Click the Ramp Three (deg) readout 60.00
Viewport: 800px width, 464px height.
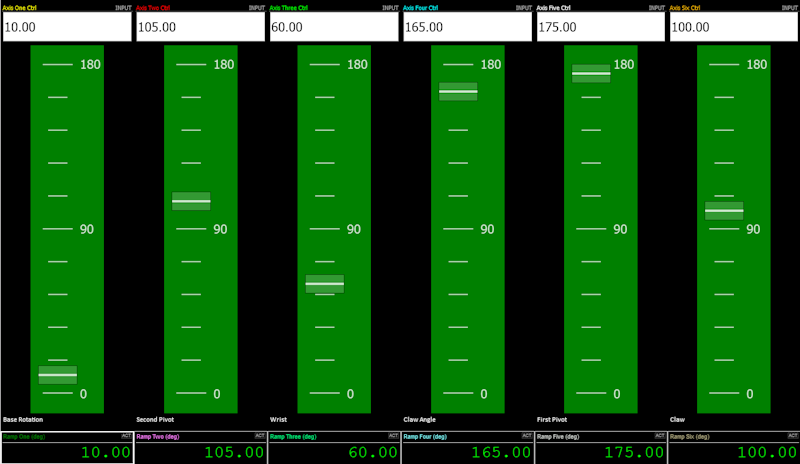pyautogui.click(x=373, y=452)
